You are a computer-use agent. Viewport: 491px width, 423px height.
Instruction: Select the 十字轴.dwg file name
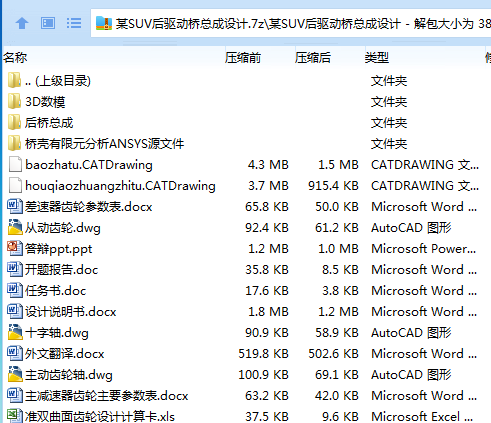click(x=57, y=333)
